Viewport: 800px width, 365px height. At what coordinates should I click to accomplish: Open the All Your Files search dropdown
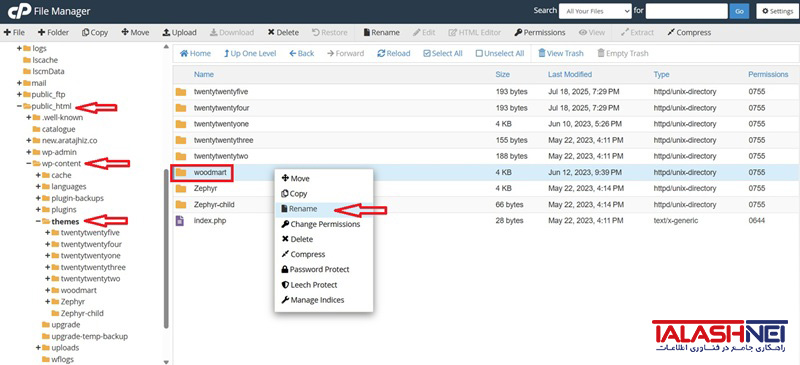(595, 11)
